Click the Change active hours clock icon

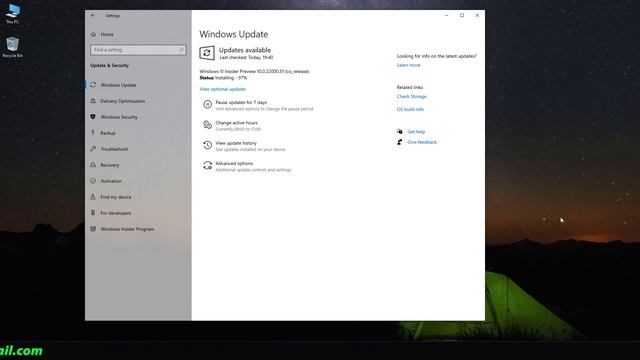click(207, 125)
